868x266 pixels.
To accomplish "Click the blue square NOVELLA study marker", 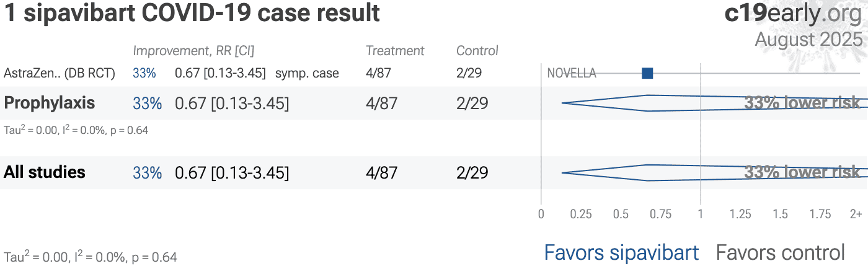I will [647, 73].
